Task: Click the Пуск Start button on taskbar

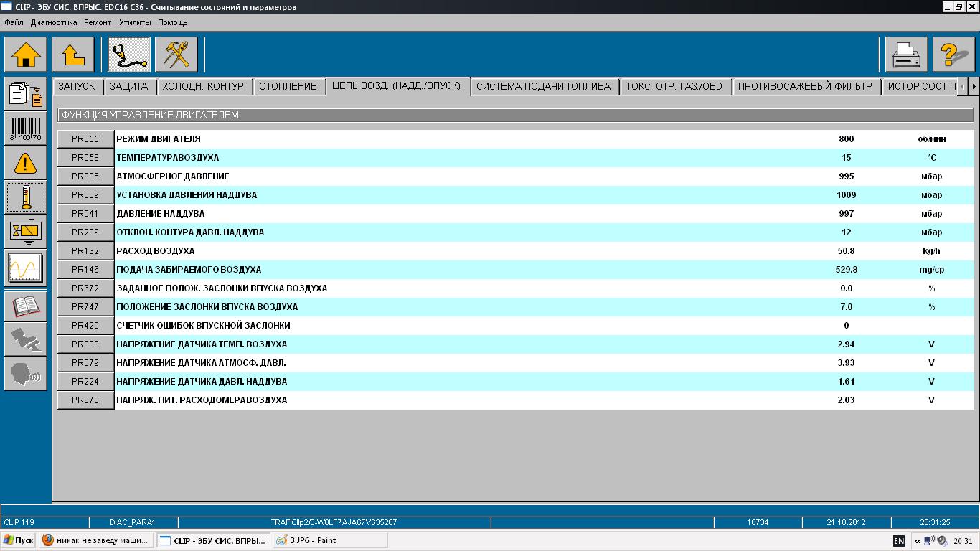Action: click(18, 540)
